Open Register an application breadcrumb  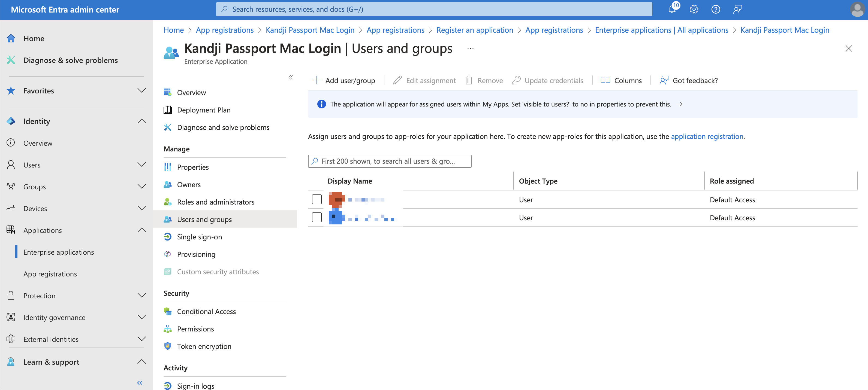click(x=474, y=30)
